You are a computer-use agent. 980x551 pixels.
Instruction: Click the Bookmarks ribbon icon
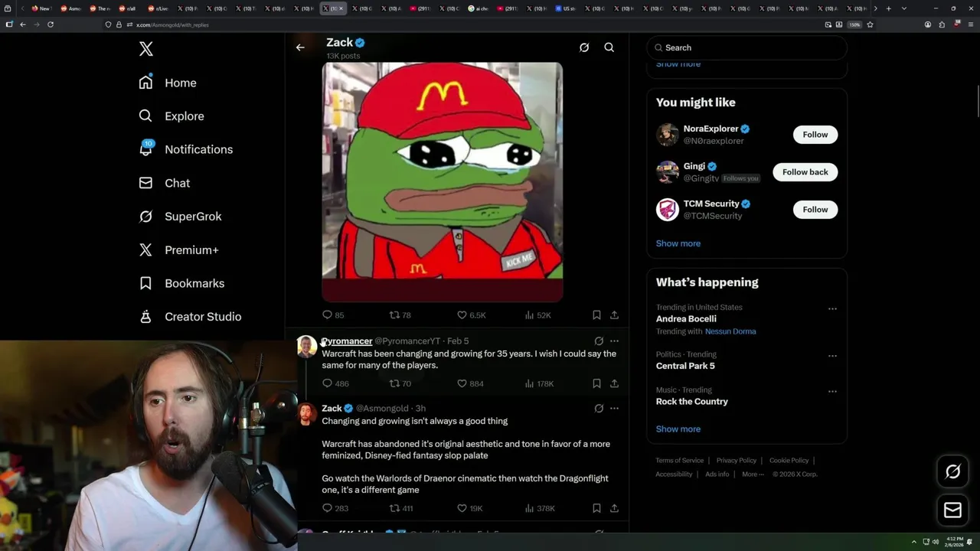click(x=145, y=283)
